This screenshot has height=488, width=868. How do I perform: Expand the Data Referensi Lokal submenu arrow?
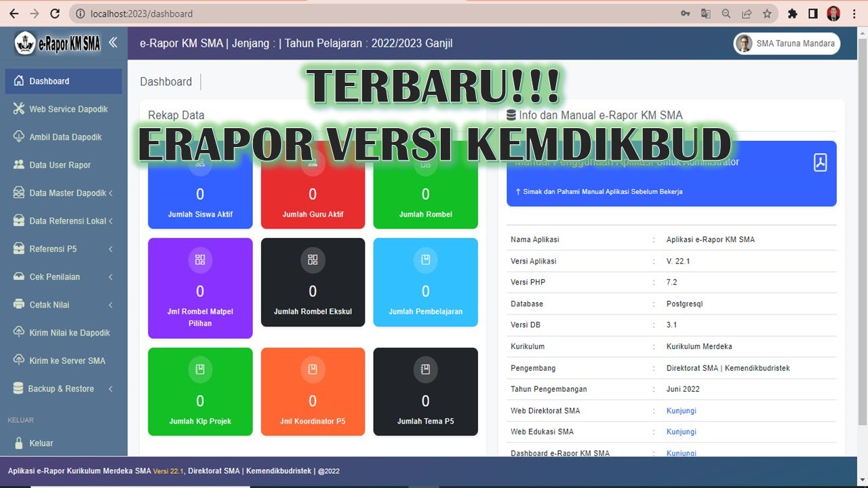(x=111, y=221)
